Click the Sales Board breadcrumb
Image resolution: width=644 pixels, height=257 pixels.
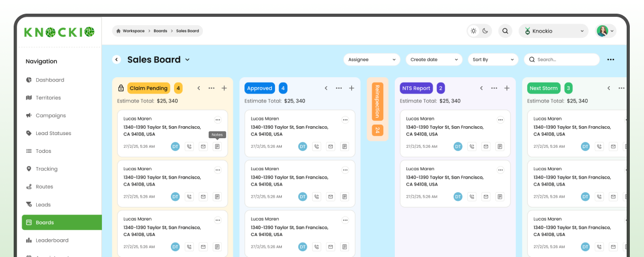pyautogui.click(x=188, y=31)
